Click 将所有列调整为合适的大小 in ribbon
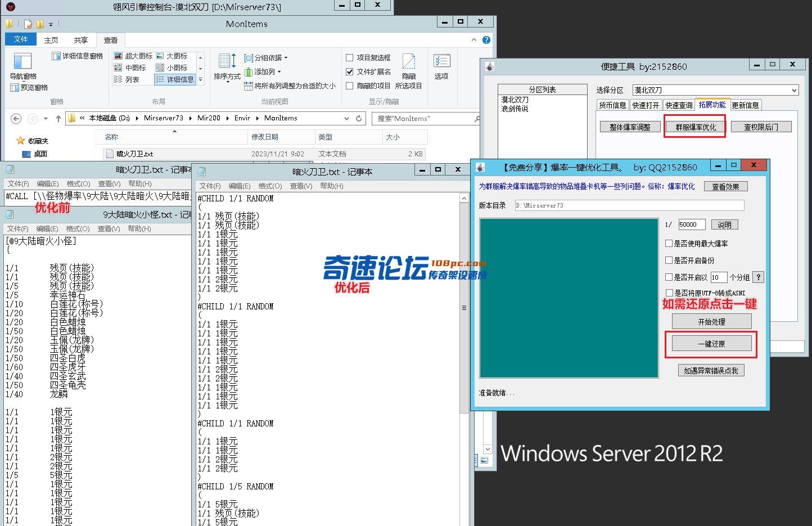Image resolution: width=812 pixels, height=526 pixels. click(x=290, y=86)
